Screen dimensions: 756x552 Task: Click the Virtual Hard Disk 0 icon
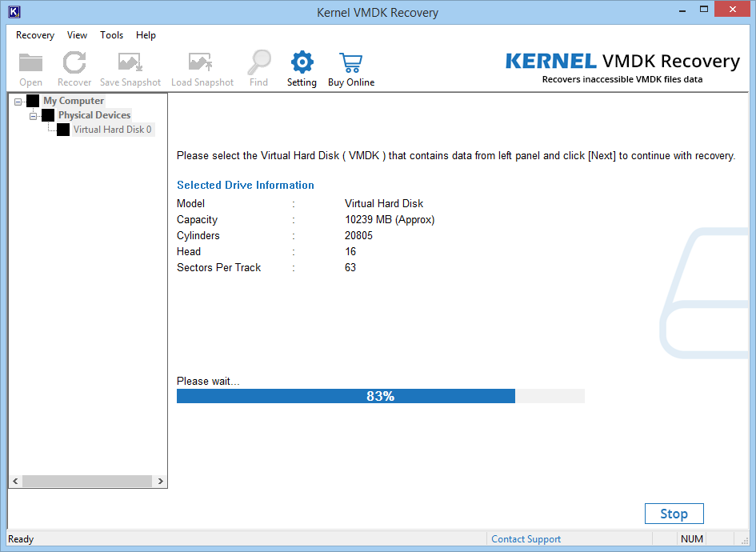[x=63, y=130]
